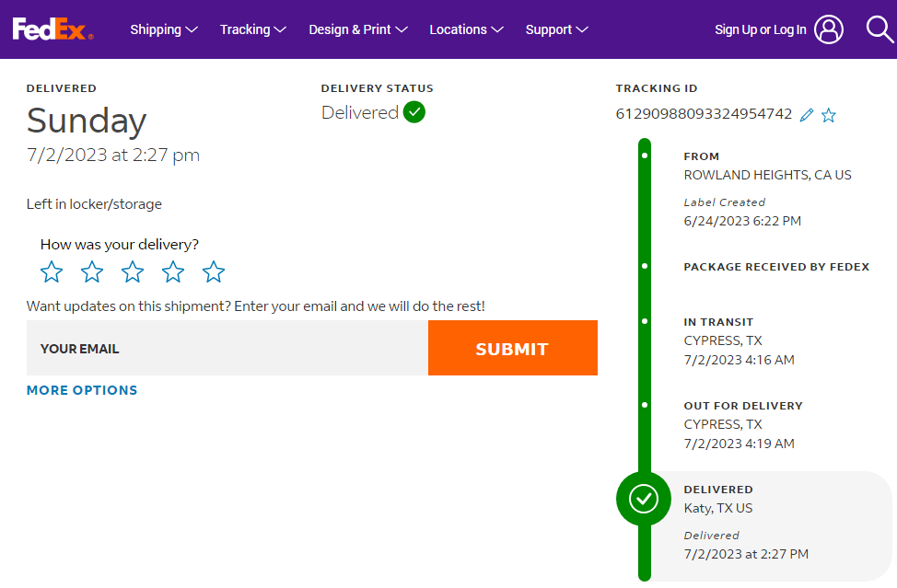897x588 pixels.
Task: Add shipment to watchlist with star icon
Action: (829, 115)
